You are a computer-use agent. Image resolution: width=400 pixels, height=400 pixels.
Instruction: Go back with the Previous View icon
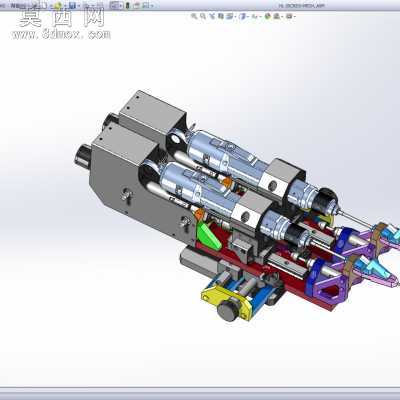[x=212, y=16]
